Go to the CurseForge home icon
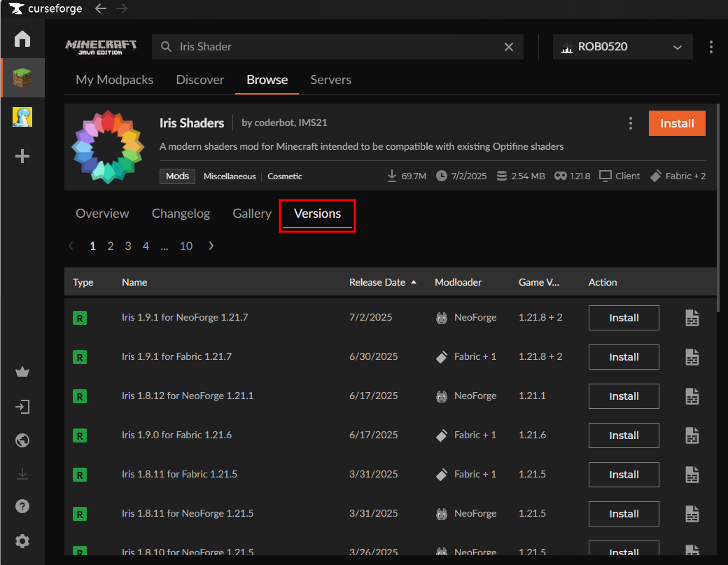The height and width of the screenshot is (565, 728). 22,39
